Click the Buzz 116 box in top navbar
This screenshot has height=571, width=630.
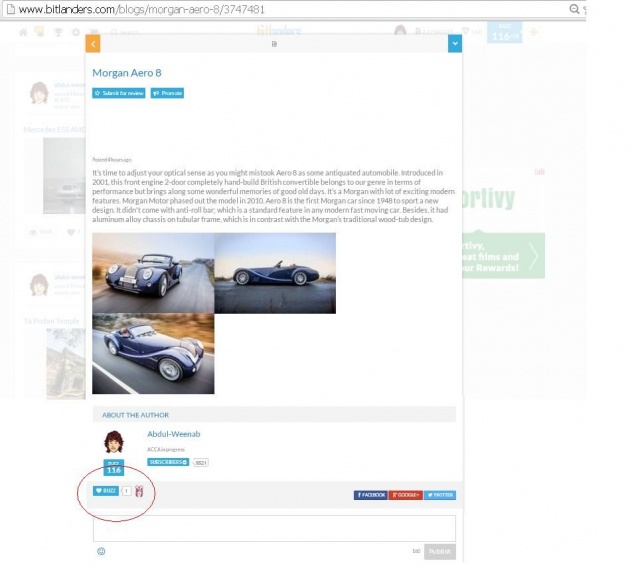tap(505, 33)
